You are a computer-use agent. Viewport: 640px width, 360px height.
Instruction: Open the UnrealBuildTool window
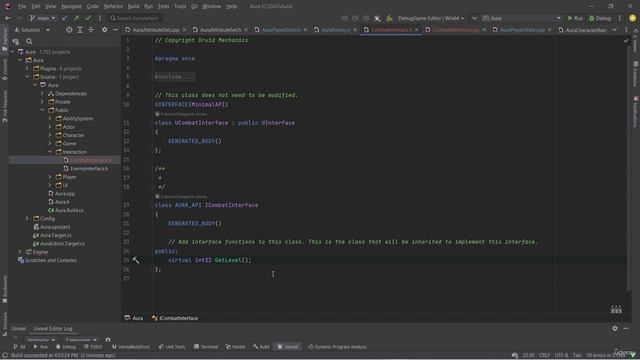coord(131,347)
